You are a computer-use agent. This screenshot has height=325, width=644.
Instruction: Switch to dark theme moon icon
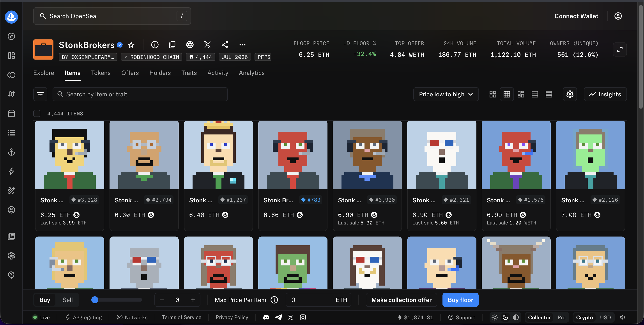pyautogui.click(x=505, y=318)
